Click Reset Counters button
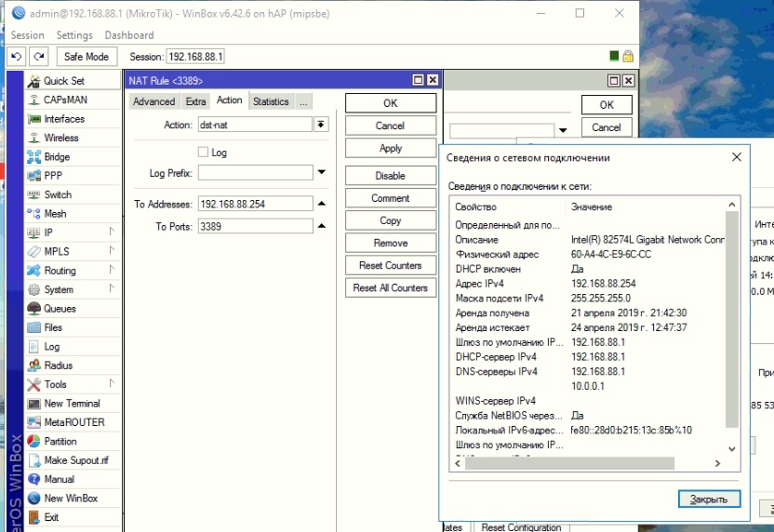The height and width of the screenshot is (532, 774). pos(391,265)
